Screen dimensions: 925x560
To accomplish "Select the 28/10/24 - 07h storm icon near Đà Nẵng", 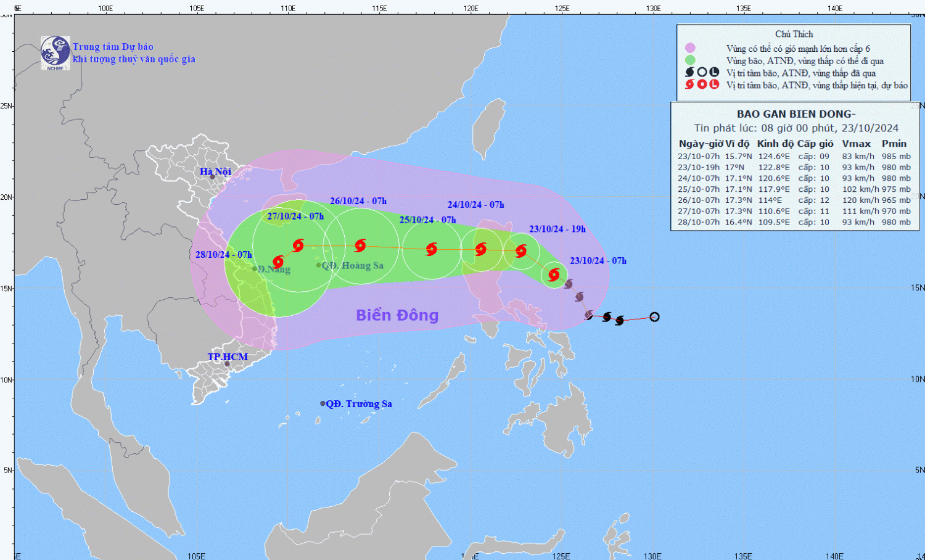I will click(278, 261).
